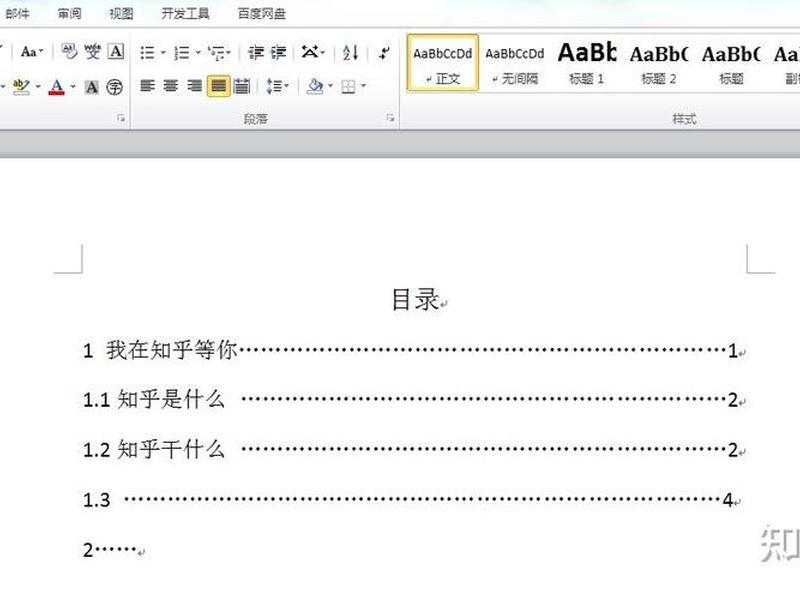Expand the multilevel list dropdown arrow

pos(229,52)
